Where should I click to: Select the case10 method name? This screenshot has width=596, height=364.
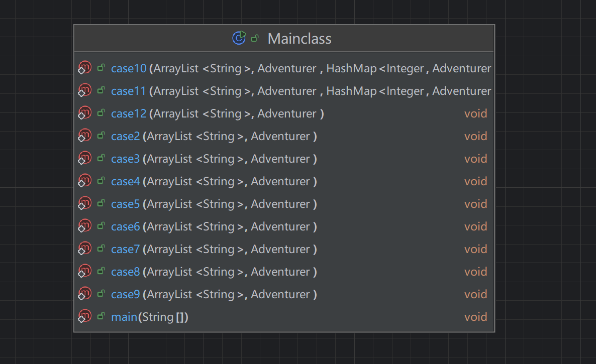128,68
